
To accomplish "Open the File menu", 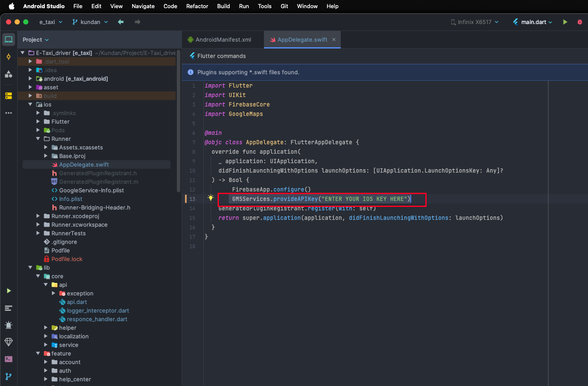I will pos(78,6).
